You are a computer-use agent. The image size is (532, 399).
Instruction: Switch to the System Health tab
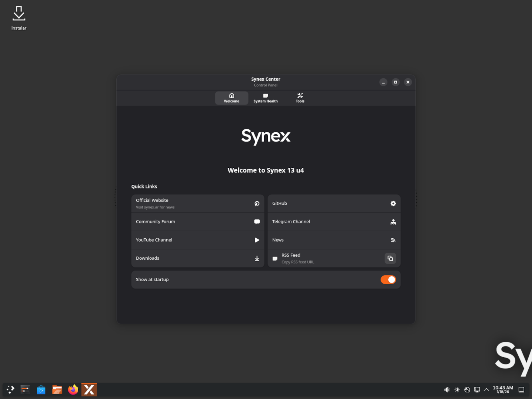coord(265,98)
